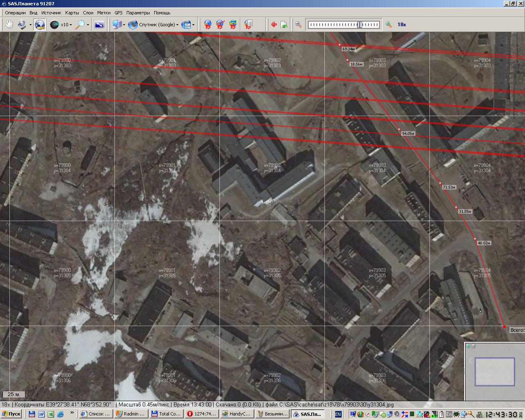Click the zoom level slider track
The width and height of the screenshot is (525, 420).
[344, 25]
